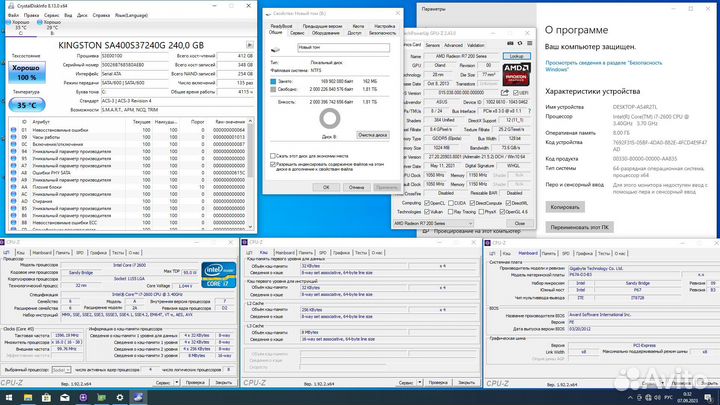Open the Validation tab in GPU-Z
Image resolution: width=720 pixels, height=405 pixels.
(476, 45)
